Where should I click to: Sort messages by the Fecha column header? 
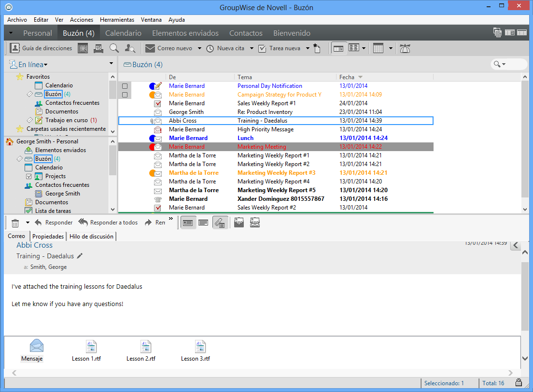tap(384, 77)
